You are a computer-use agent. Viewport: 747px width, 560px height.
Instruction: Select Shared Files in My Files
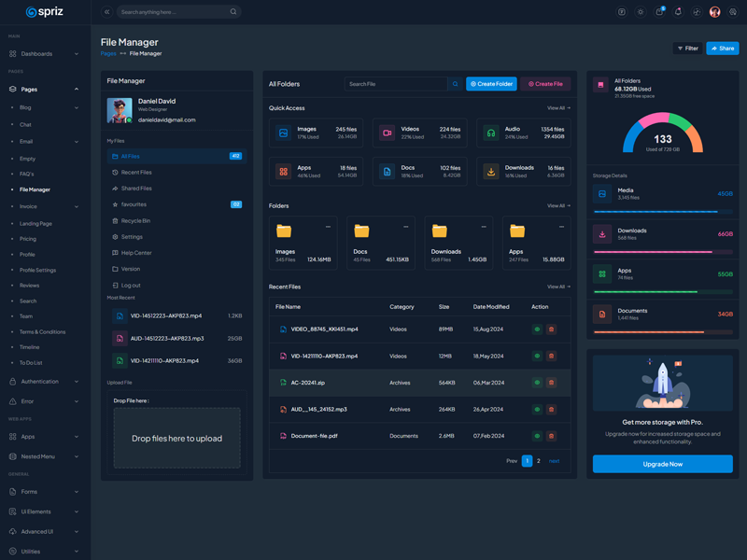tap(136, 189)
